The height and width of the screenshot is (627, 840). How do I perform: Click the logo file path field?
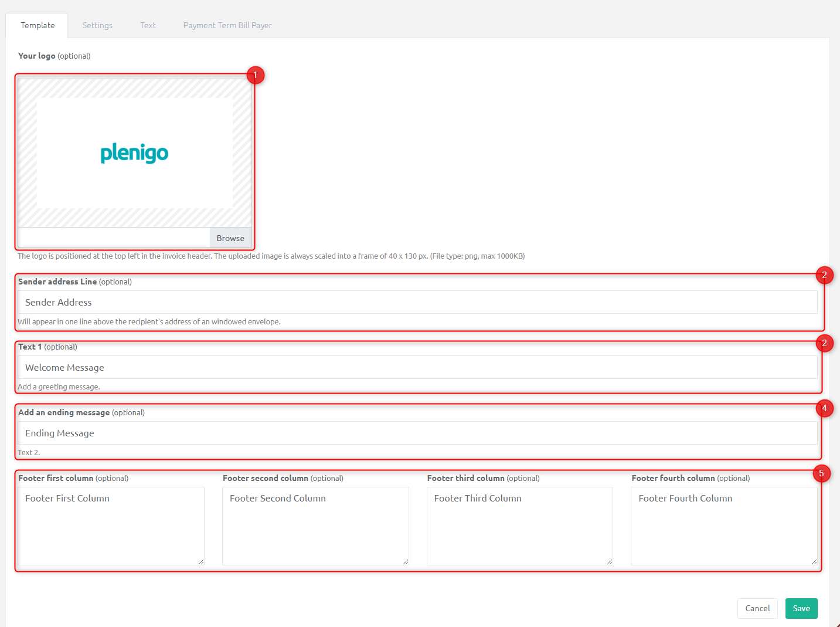click(x=114, y=238)
